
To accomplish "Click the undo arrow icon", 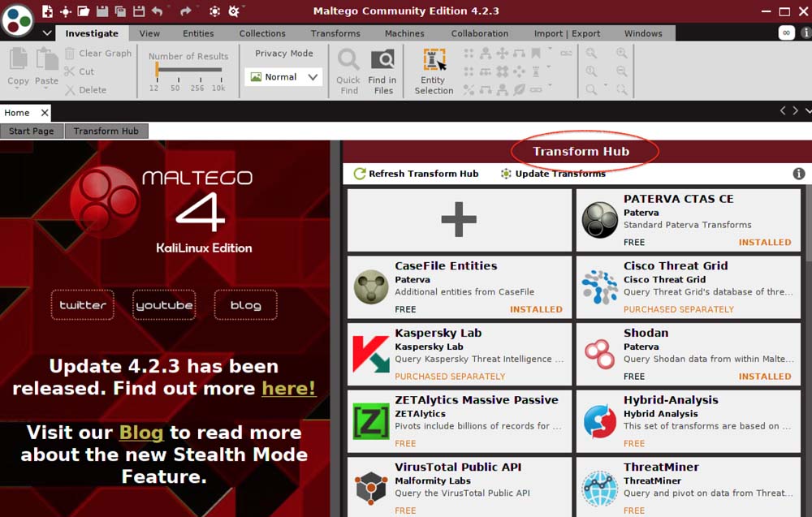I will pyautogui.click(x=158, y=11).
